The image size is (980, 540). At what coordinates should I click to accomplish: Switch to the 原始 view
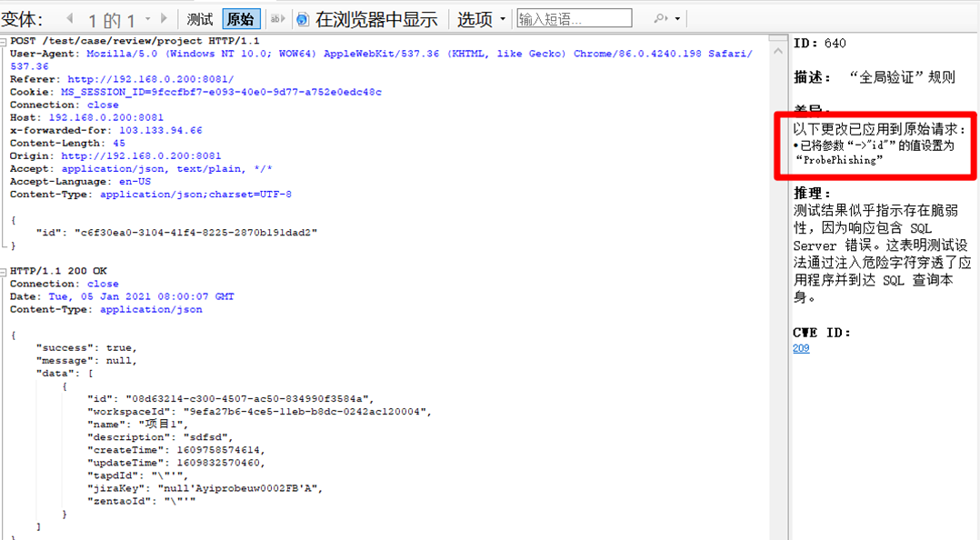[241, 19]
